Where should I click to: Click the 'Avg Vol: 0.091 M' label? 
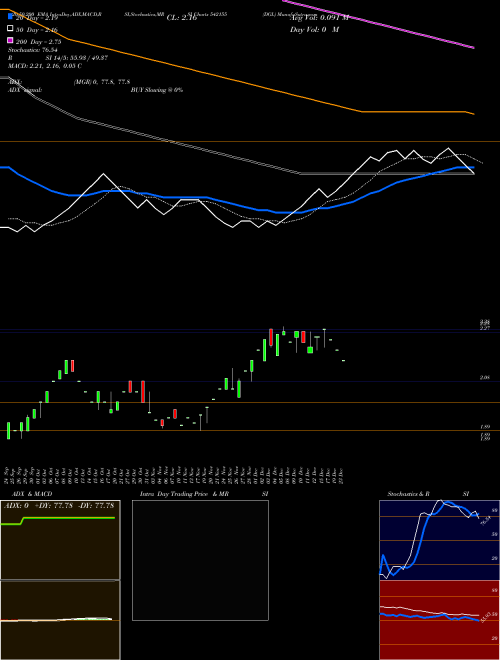[320, 18]
